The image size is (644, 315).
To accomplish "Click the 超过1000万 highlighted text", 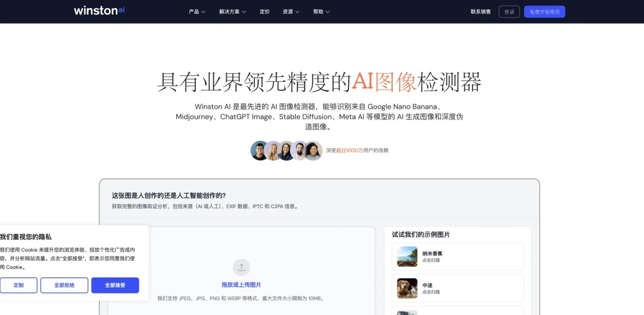I will (349, 150).
